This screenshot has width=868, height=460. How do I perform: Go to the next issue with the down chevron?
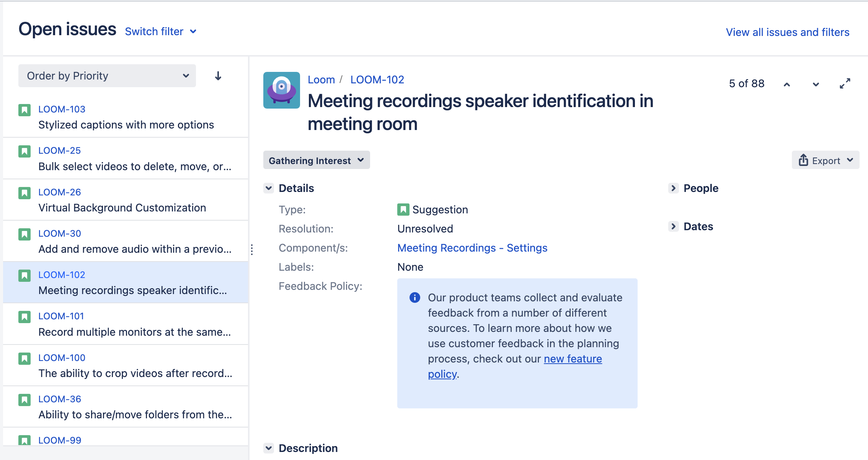click(816, 84)
